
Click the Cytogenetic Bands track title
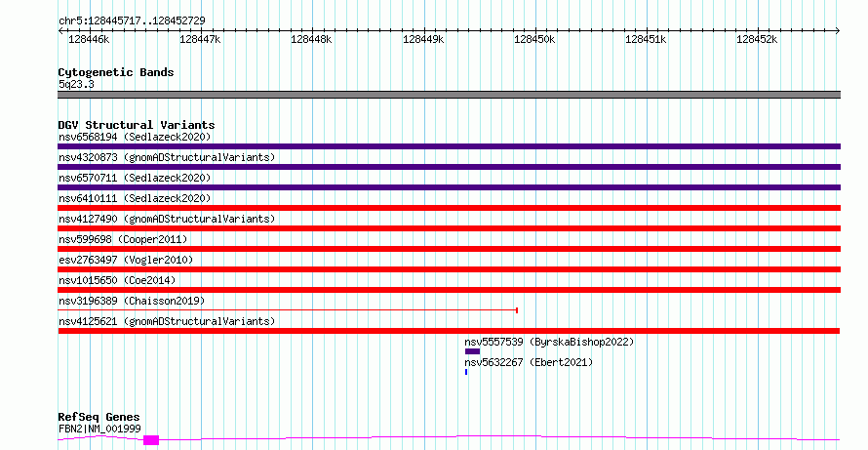tap(116, 72)
